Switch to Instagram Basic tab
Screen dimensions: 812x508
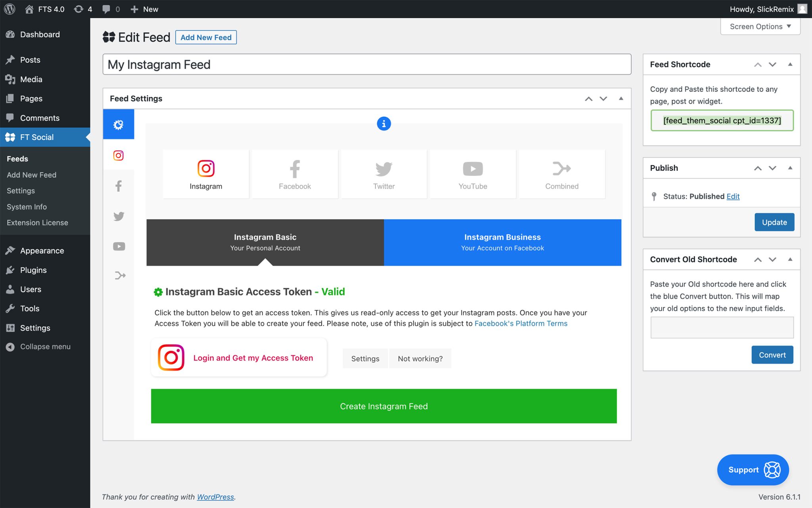click(x=265, y=242)
